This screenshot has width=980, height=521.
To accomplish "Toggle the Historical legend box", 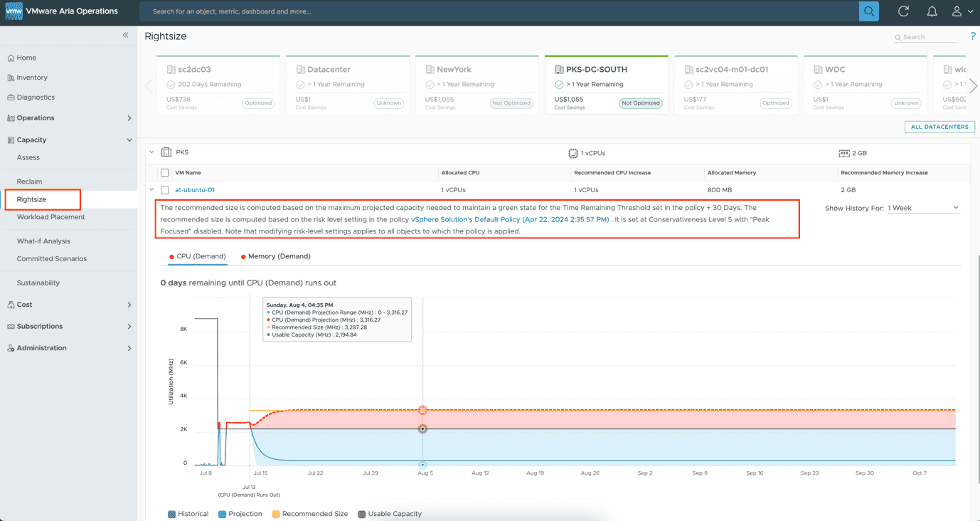I will (x=172, y=514).
